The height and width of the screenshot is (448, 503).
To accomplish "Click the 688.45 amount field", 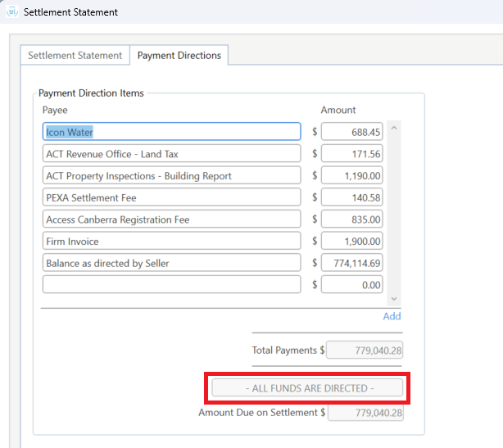I will click(x=352, y=132).
